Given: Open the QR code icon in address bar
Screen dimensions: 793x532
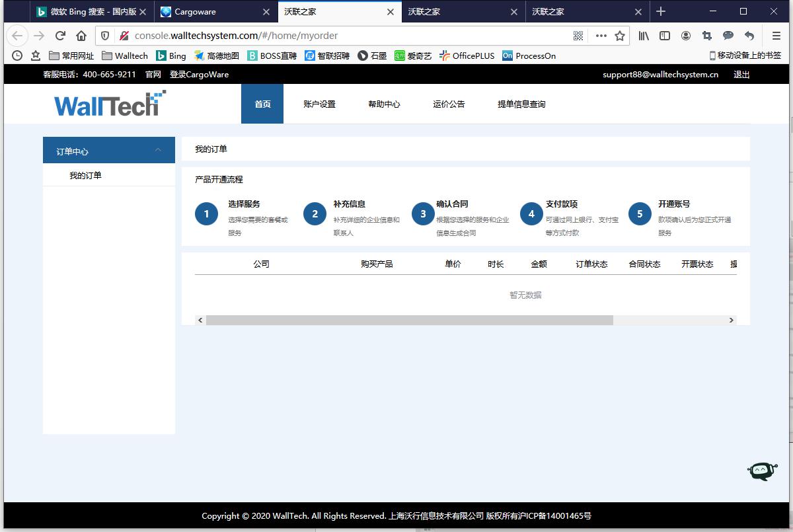Looking at the screenshot, I should 578,36.
